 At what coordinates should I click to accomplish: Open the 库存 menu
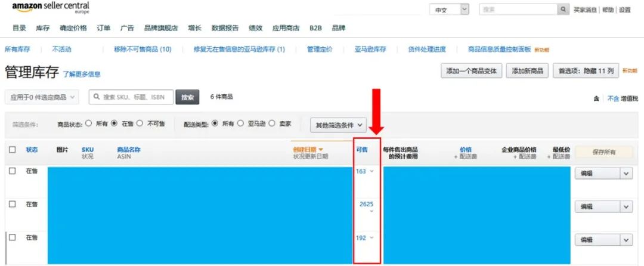tap(42, 28)
